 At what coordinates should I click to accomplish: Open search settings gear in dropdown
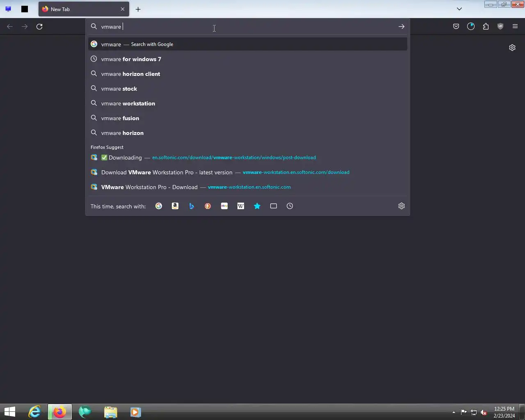click(402, 206)
